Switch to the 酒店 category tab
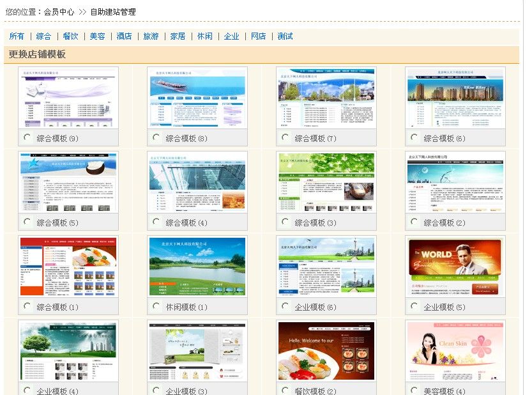Viewport: 532px width, 395px height. pos(124,36)
